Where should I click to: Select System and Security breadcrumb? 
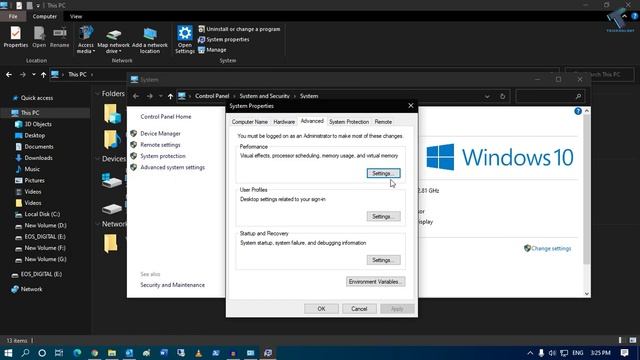pos(264,96)
